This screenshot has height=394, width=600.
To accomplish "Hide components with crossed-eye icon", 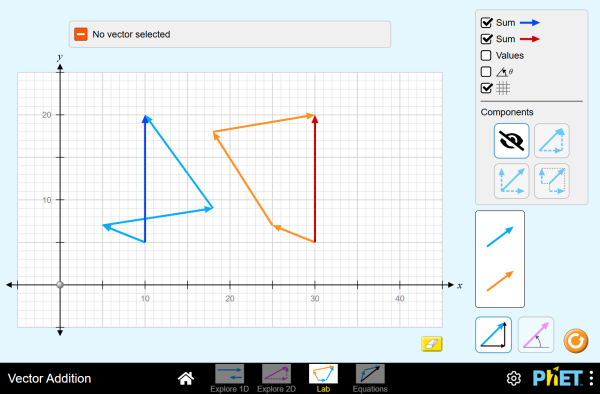I will [512, 141].
